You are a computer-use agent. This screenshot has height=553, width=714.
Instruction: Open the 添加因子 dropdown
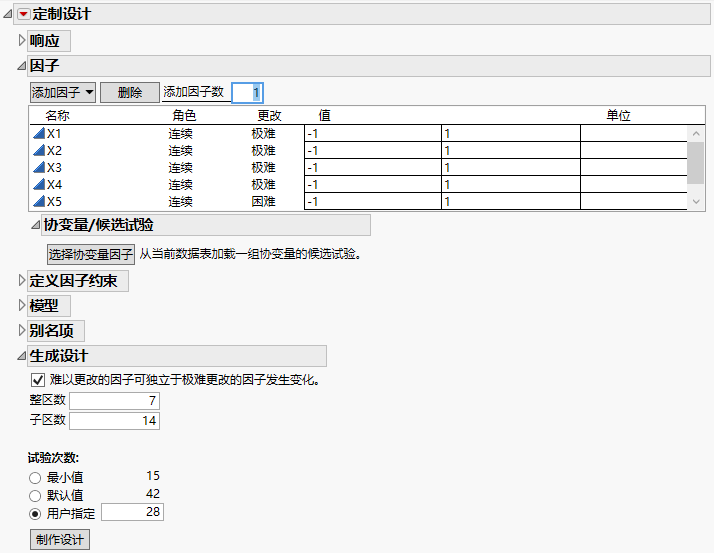tap(63, 92)
